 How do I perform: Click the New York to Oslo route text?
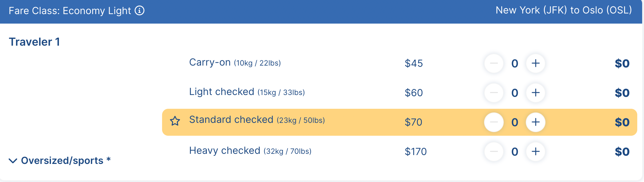click(x=564, y=10)
